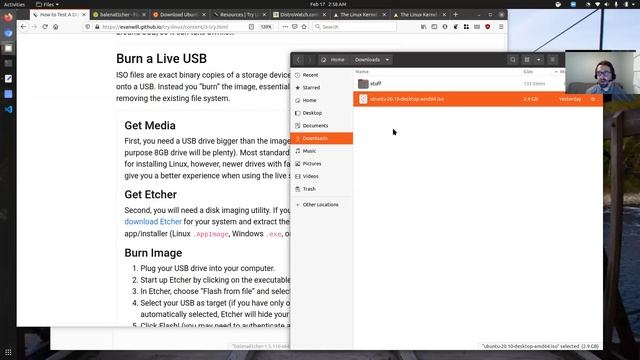The height and width of the screenshot is (360, 640).
Task: View site security padlock details
Action: (97, 27)
